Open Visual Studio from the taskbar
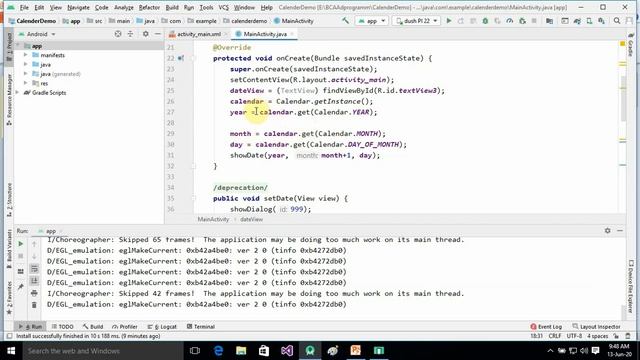This screenshot has width=640, height=360. click(287, 351)
